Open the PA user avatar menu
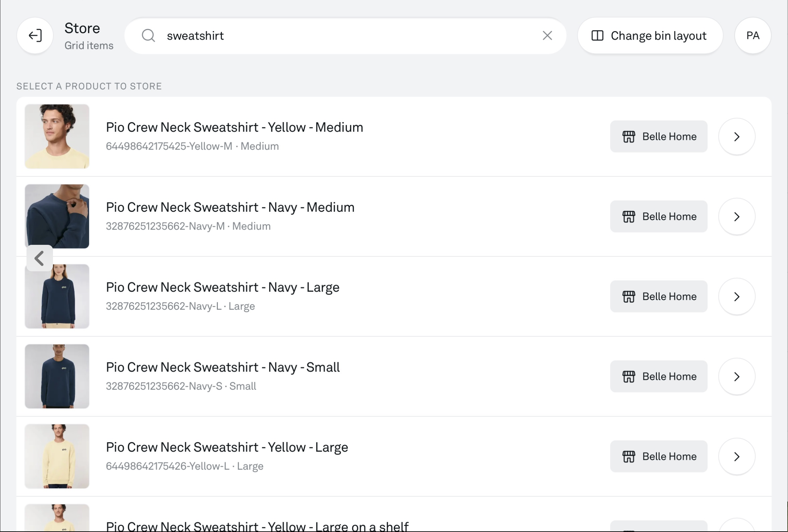 pyautogui.click(x=752, y=36)
